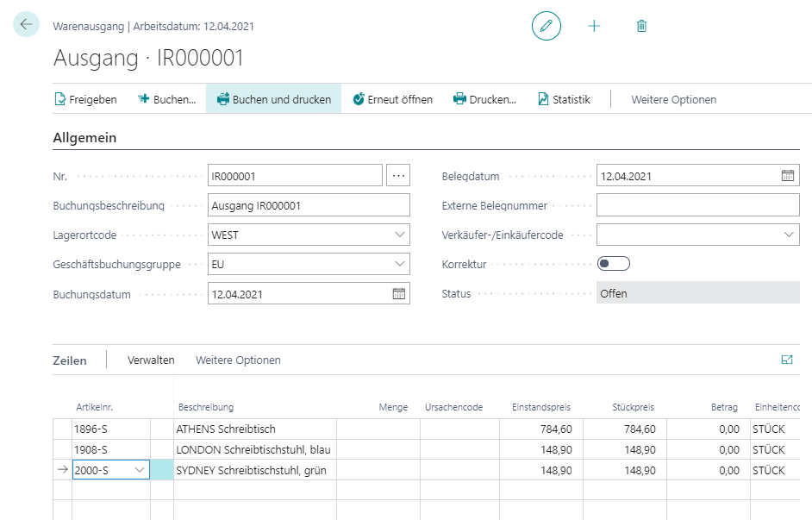Select Artikelnr. cell 1896-S
Screen dimensions: 812x520
click(111, 429)
